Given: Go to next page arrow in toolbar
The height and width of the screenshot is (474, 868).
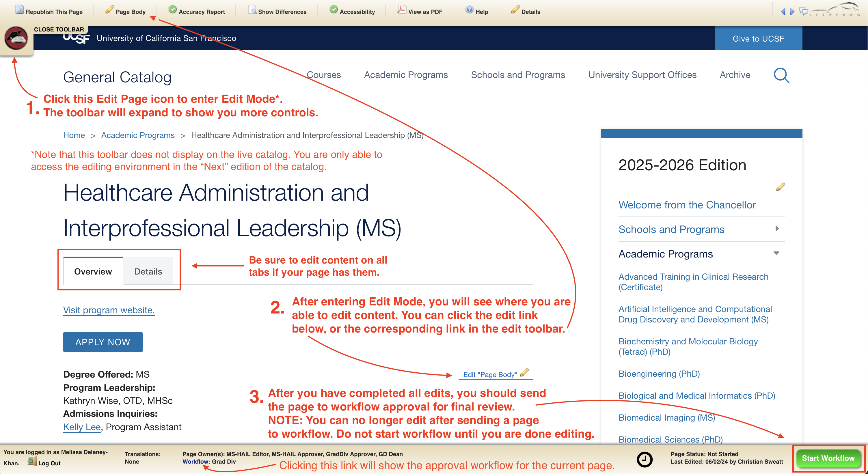Looking at the screenshot, I should (x=792, y=12).
